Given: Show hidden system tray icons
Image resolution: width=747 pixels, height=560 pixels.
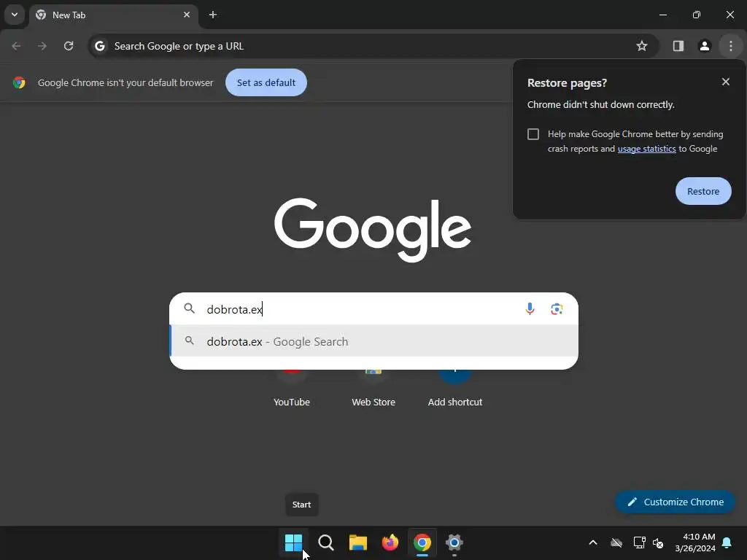Looking at the screenshot, I should pos(593,542).
